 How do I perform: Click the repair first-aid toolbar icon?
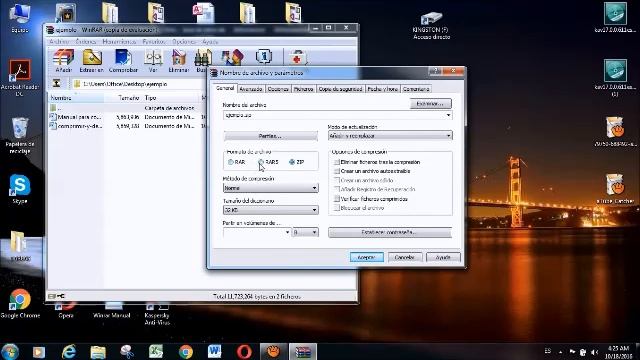(x=297, y=58)
